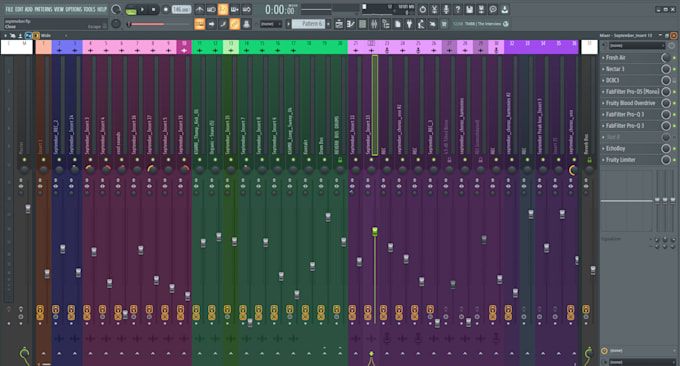Open undo history with circular arrow icon
Viewport: 680px width, 366px height.
(x=422, y=9)
